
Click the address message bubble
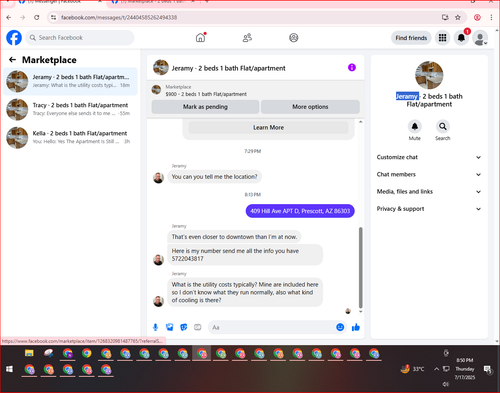(x=300, y=211)
